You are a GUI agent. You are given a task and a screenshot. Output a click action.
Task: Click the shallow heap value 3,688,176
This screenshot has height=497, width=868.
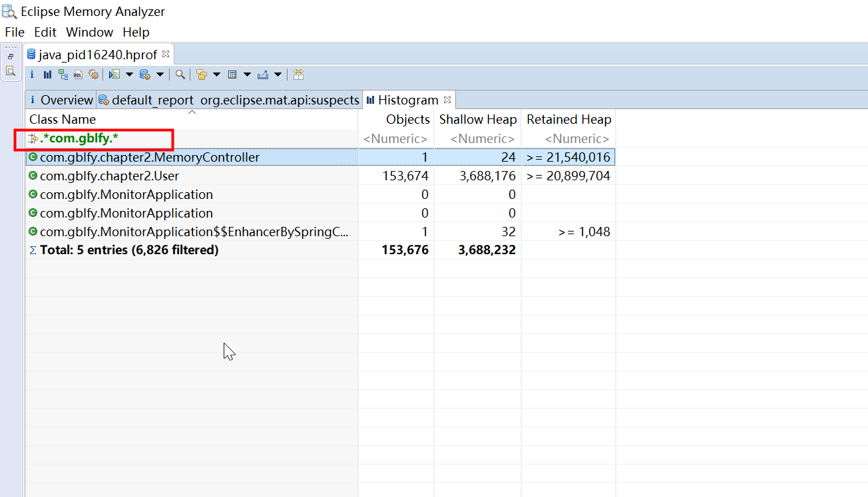click(x=488, y=176)
